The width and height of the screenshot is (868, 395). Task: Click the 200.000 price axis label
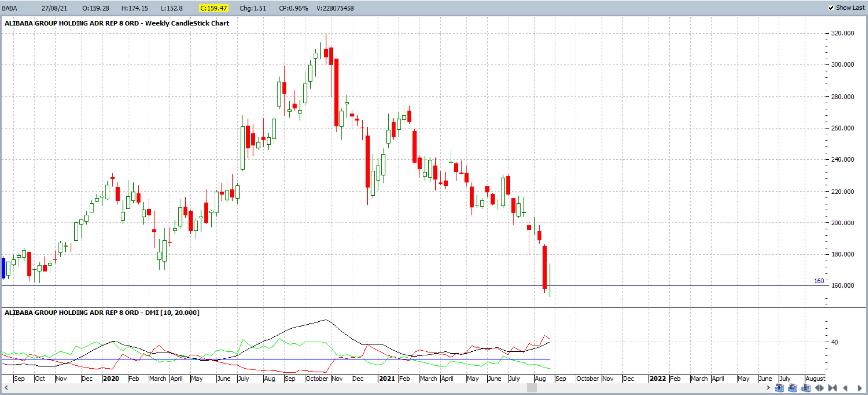(842, 223)
